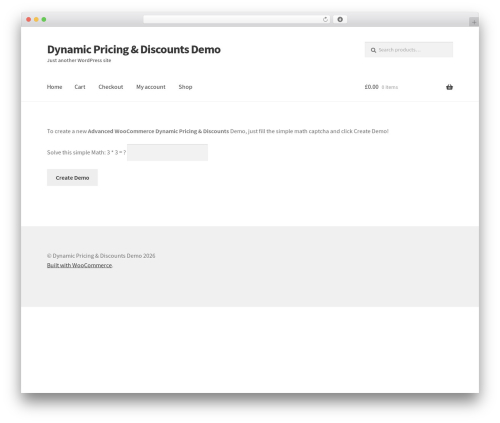Click the green maximize window dot
Screen dimensions: 500x423
tap(44, 20)
